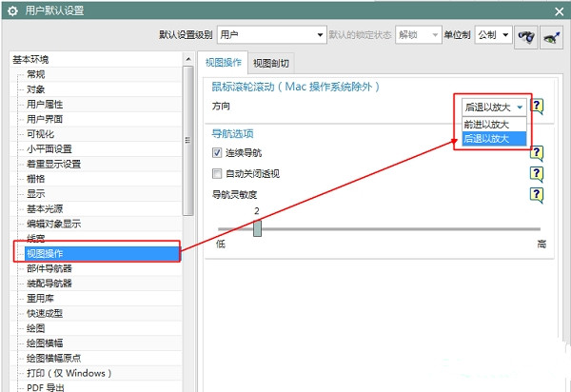Click the manage current settings icon

[x=550, y=35]
